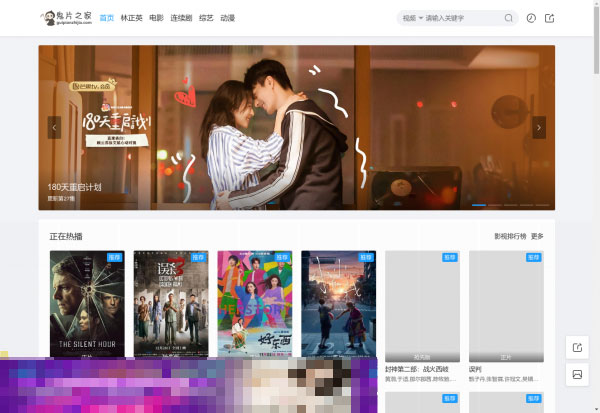Select the 首页 nav tab
Screen dimensions: 600x413
[107, 18]
